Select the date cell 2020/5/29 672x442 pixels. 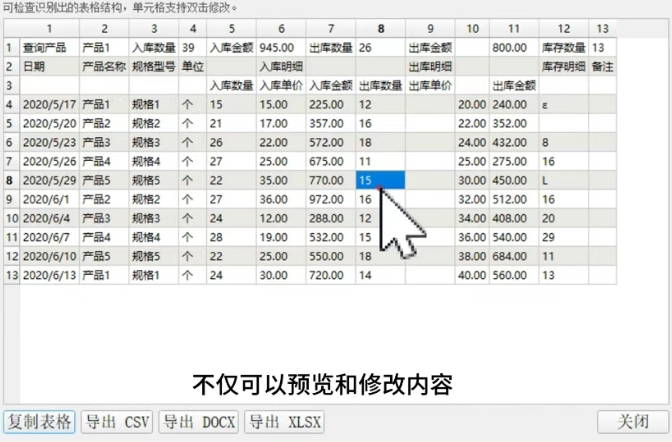point(49,180)
